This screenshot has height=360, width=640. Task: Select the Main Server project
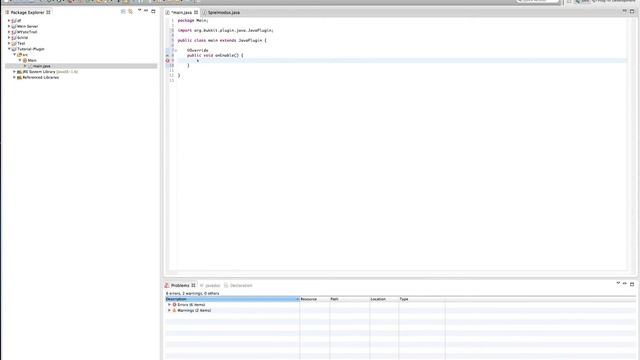coord(27,26)
